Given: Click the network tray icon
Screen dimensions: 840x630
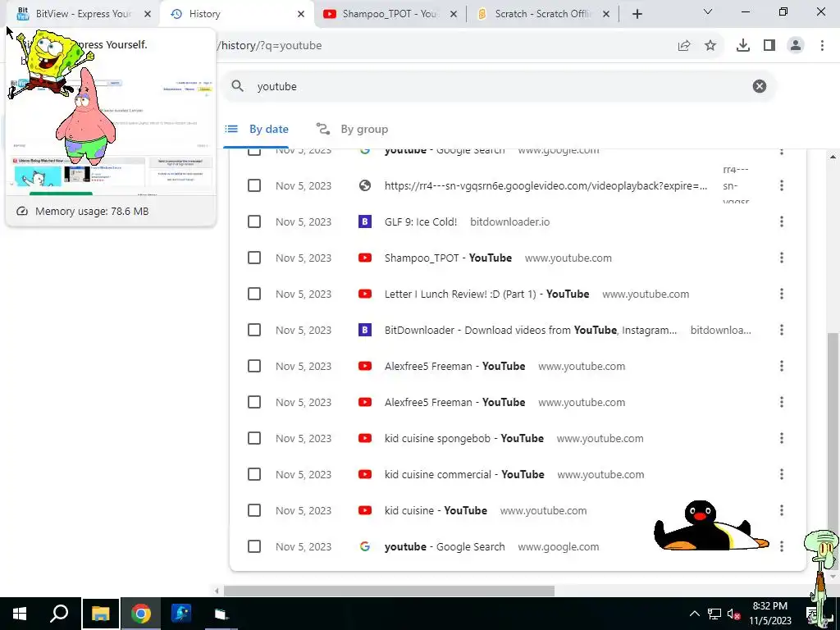Looking at the screenshot, I should click(x=714, y=614).
